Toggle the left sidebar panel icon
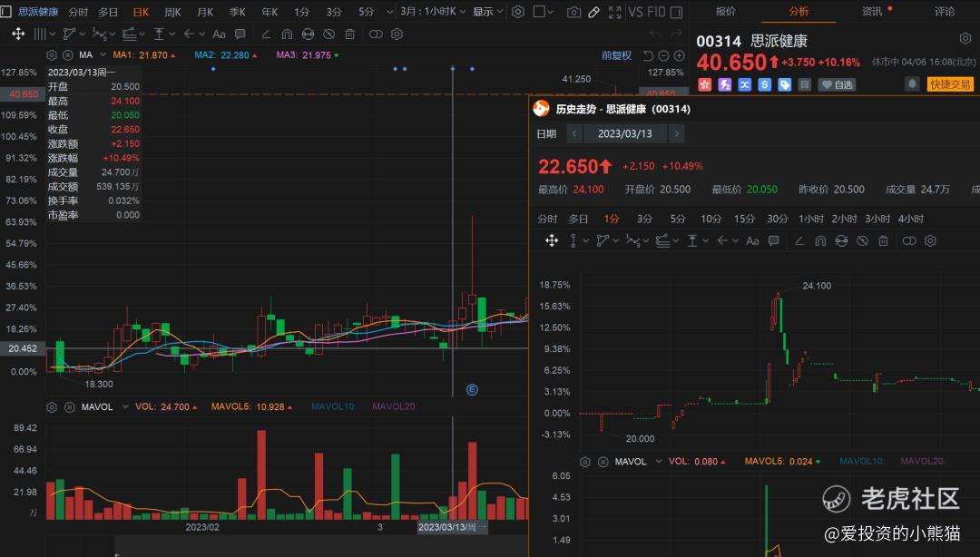 pyautogui.click(x=5, y=11)
